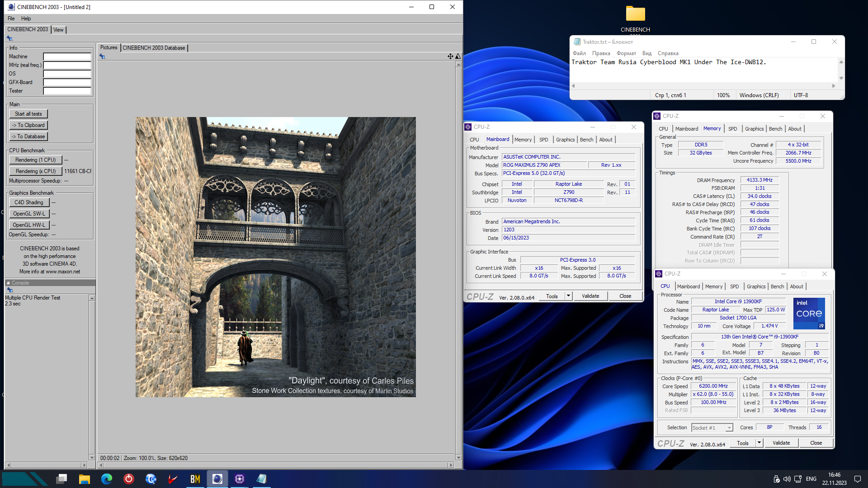Click the Intel Core i9 logo in CPU-Z

(809, 313)
